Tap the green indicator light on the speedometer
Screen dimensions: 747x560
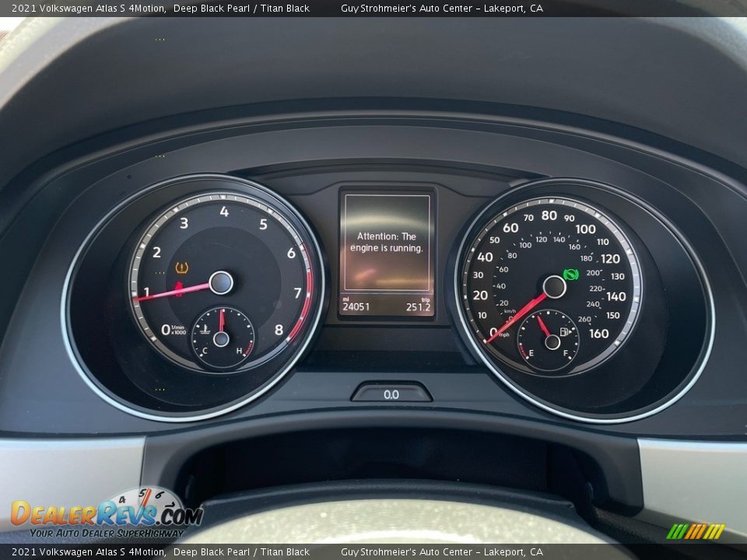pyautogui.click(x=570, y=275)
